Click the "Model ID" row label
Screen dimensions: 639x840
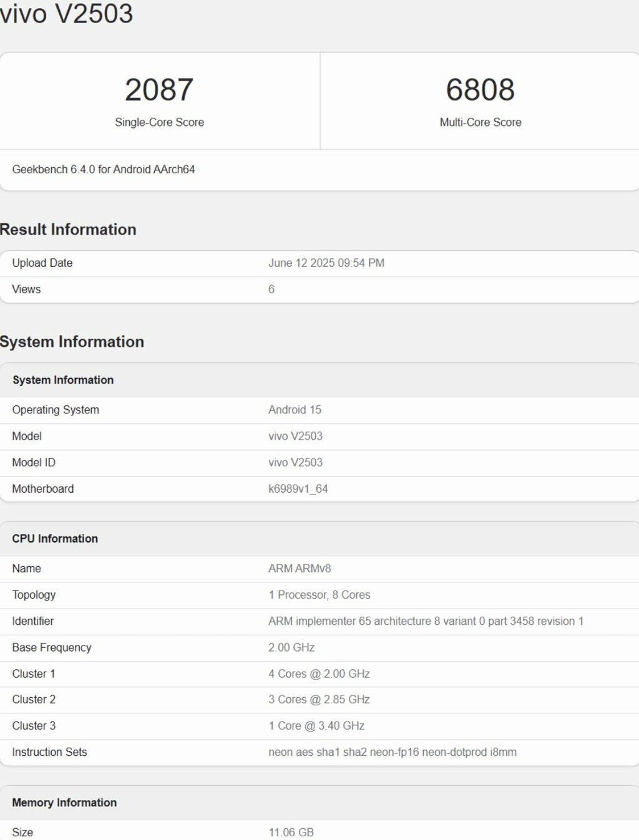click(x=34, y=462)
